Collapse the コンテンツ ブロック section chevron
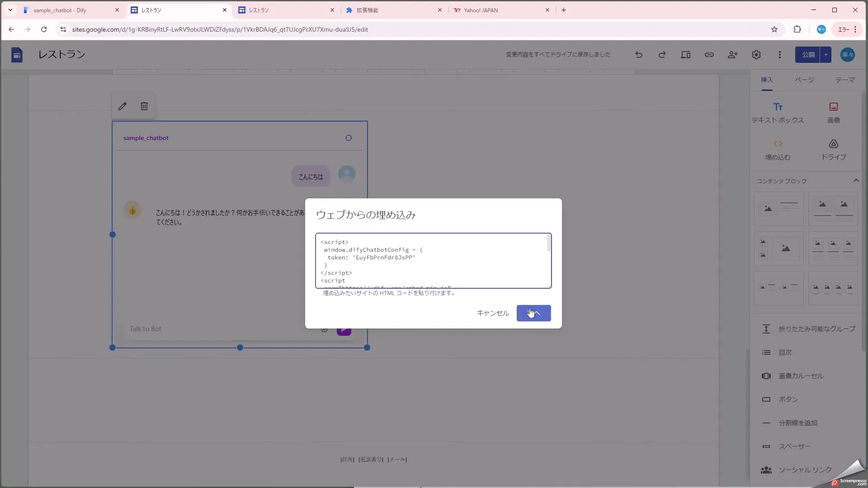The width and height of the screenshot is (868, 488). click(x=855, y=180)
